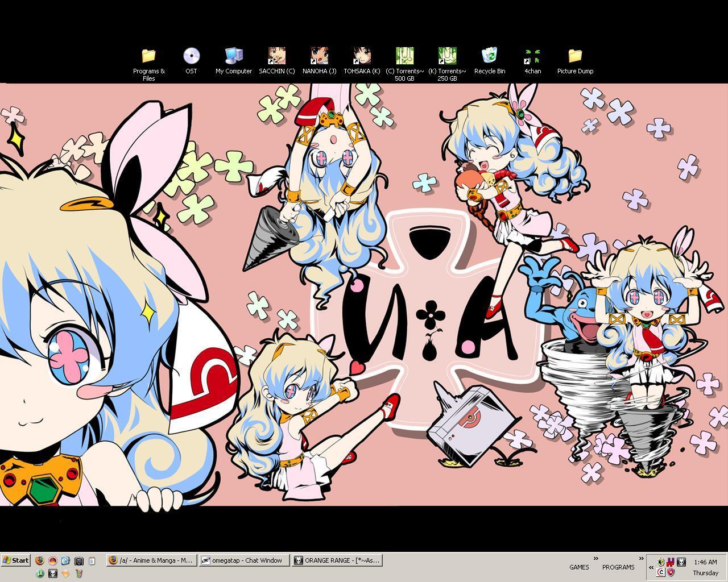Open the Programs & Files folder
The height and width of the screenshot is (582, 728).
coord(148,56)
